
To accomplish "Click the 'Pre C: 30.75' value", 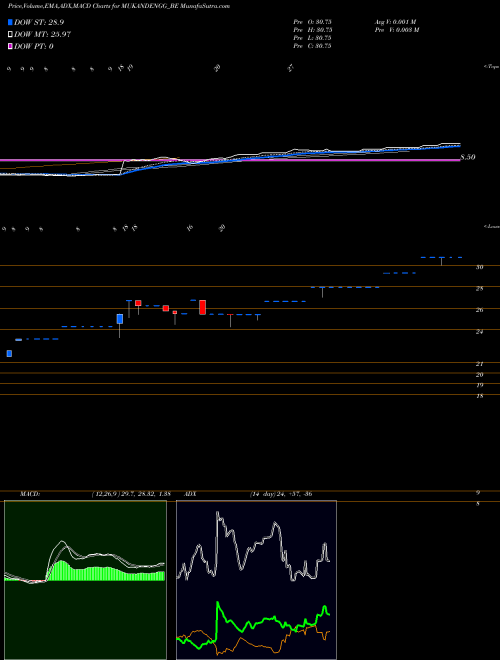I will click(x=312, y=46).
